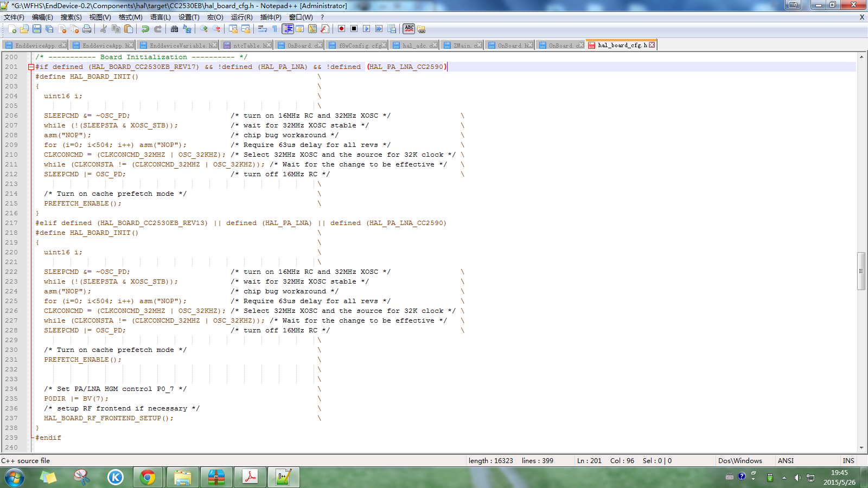The width and height of the screenshot is (868, 488).
Task: Click the toolbar icon right of ABC spell check
Action: (x=422, y=29)
